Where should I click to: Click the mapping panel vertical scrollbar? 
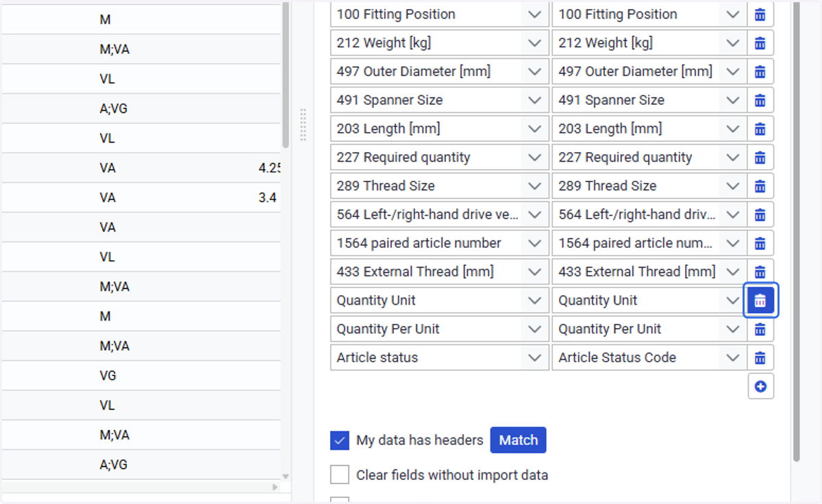[796, 230]
